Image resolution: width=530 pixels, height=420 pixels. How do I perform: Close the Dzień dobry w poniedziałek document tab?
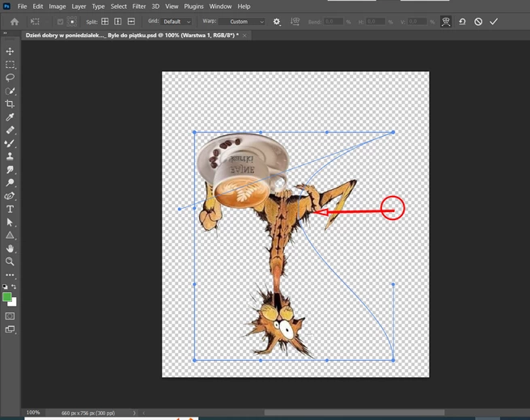point(244,36)
